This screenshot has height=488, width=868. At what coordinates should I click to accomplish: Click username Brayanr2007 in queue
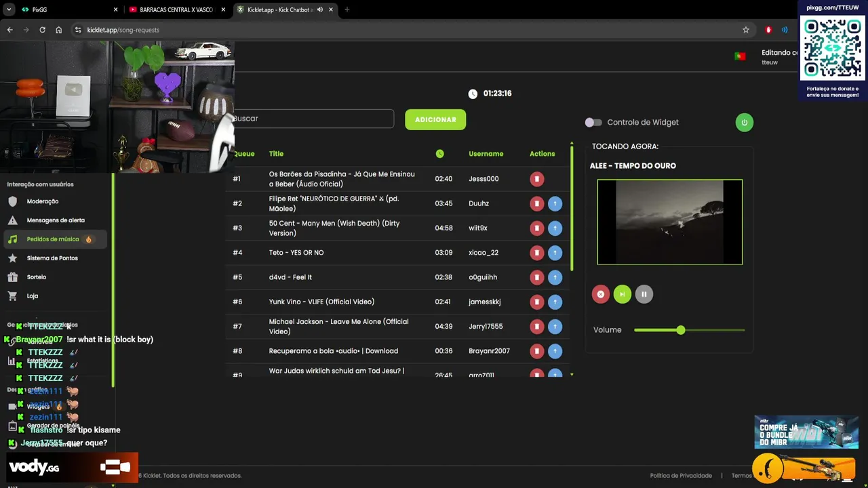click(x=489, y=351)
